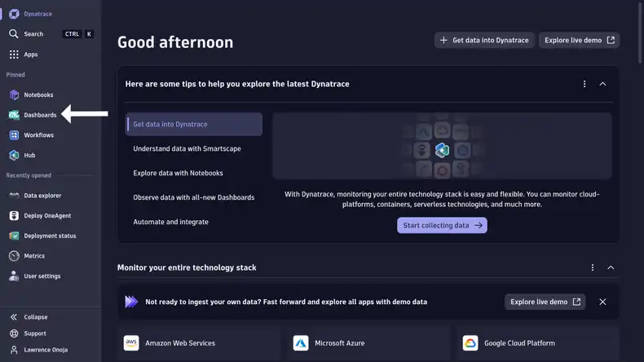The image size is (644, 362).
Task: Select Get data into Dynatrace tip tab
Action: pos(194,124)
